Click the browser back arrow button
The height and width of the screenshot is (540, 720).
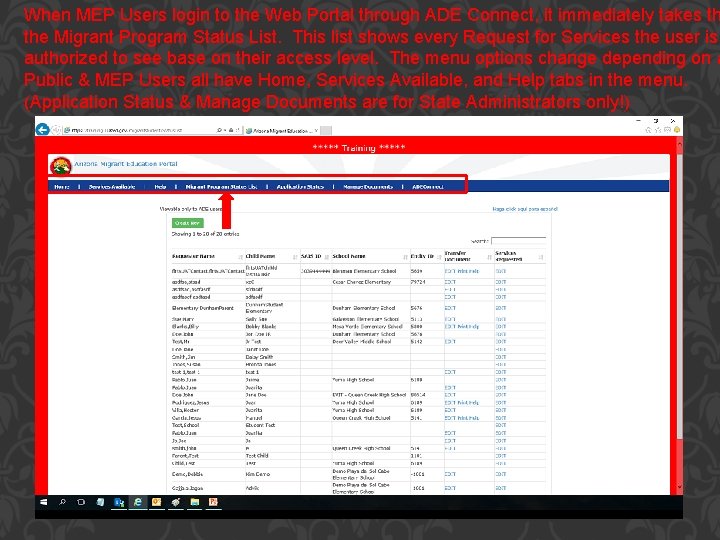43,130
